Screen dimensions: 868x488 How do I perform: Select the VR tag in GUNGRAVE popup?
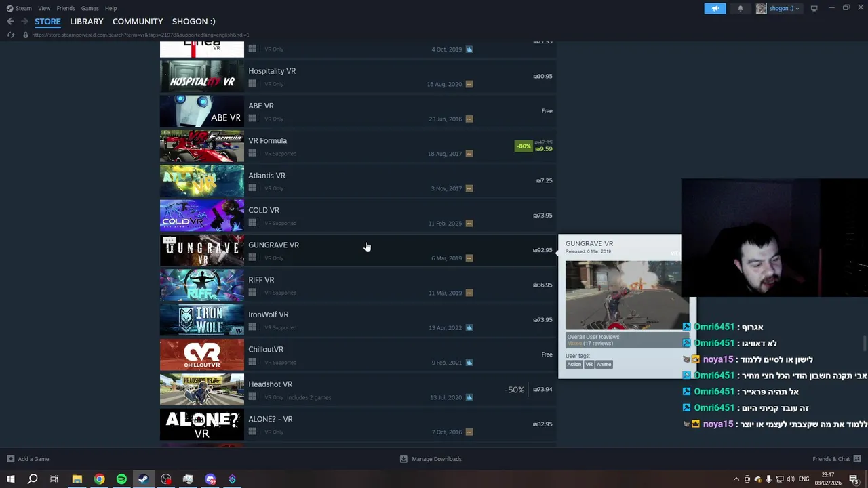(589, 364)
